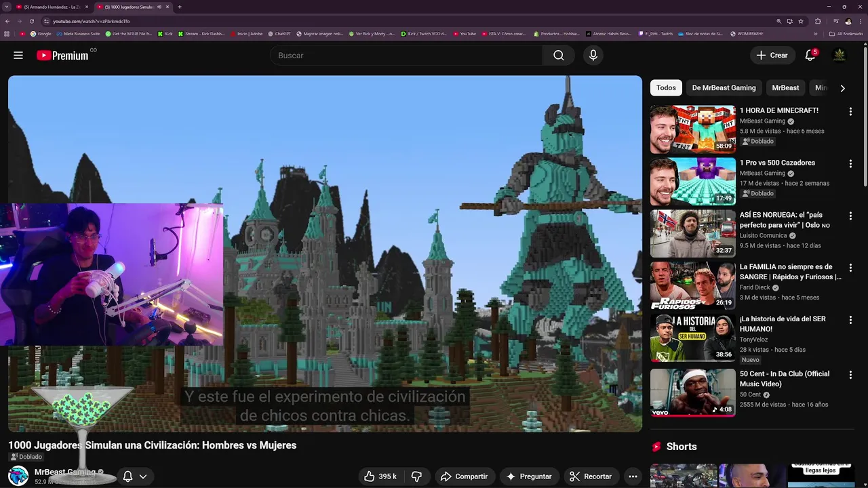Open options menu for 1 HORA DE MINECRAFT
Image resolution: width=868 pixels, height=488 pixels.
850,111
